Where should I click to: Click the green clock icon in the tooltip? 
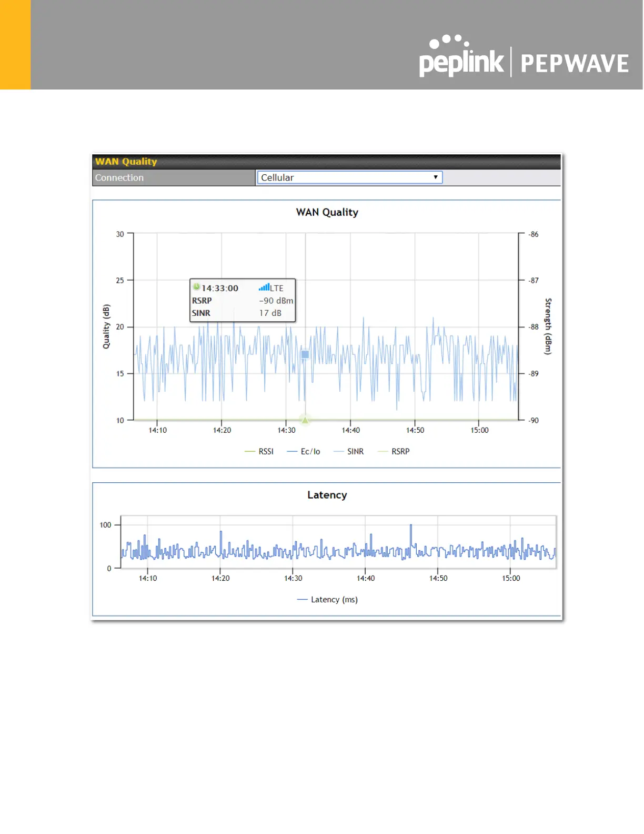[196, 287]
